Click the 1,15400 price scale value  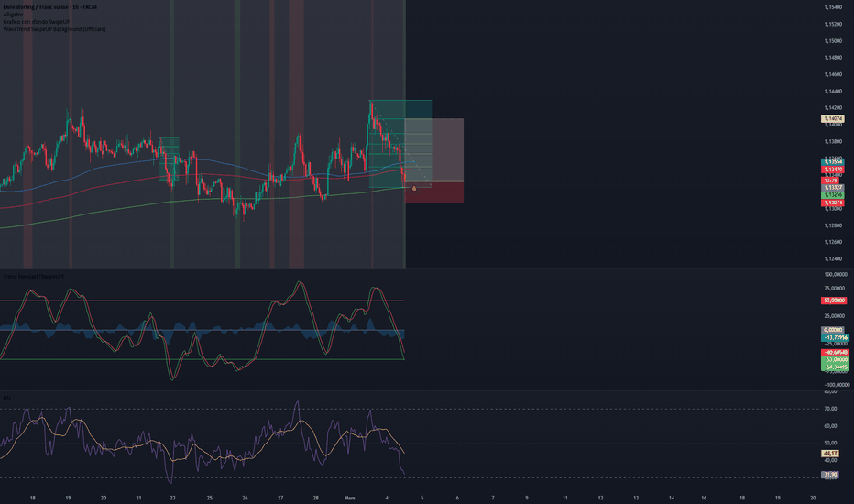tap(833, 7)
